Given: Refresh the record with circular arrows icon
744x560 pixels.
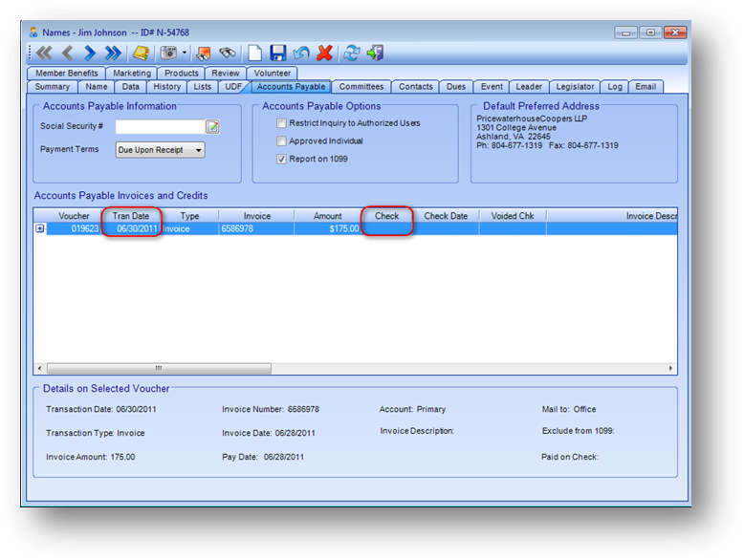Looking at the screenshot, I should 352,53.
